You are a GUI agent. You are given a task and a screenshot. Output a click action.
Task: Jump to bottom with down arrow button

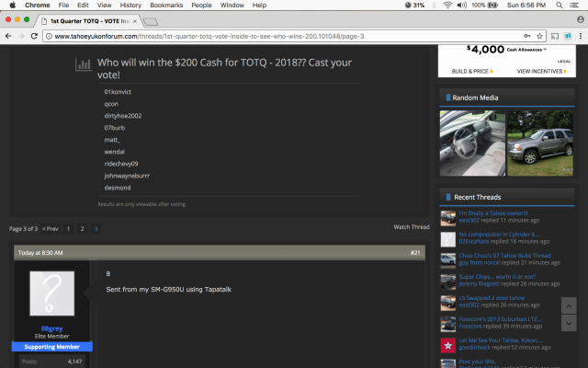point(569,323)
